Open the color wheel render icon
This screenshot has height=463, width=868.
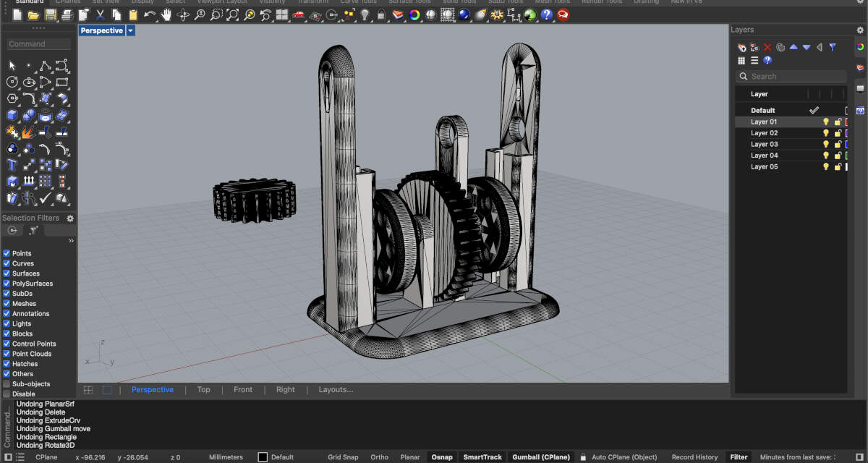point(414,14)
